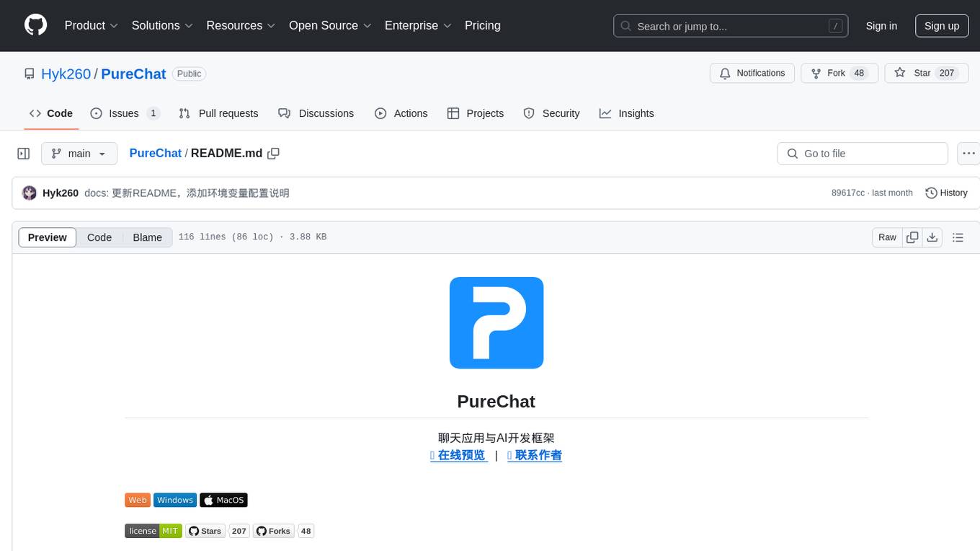This screenshot has width=980, height=551.
Task: Open Hyk260 avatar in commit bar
Action: 30,193
